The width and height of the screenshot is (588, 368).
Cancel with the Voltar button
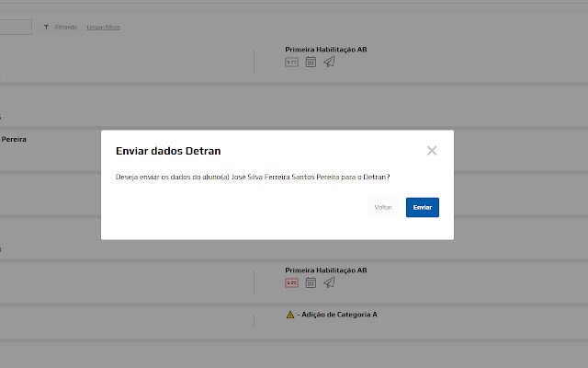pyautogui.click(x=383, y=207)
